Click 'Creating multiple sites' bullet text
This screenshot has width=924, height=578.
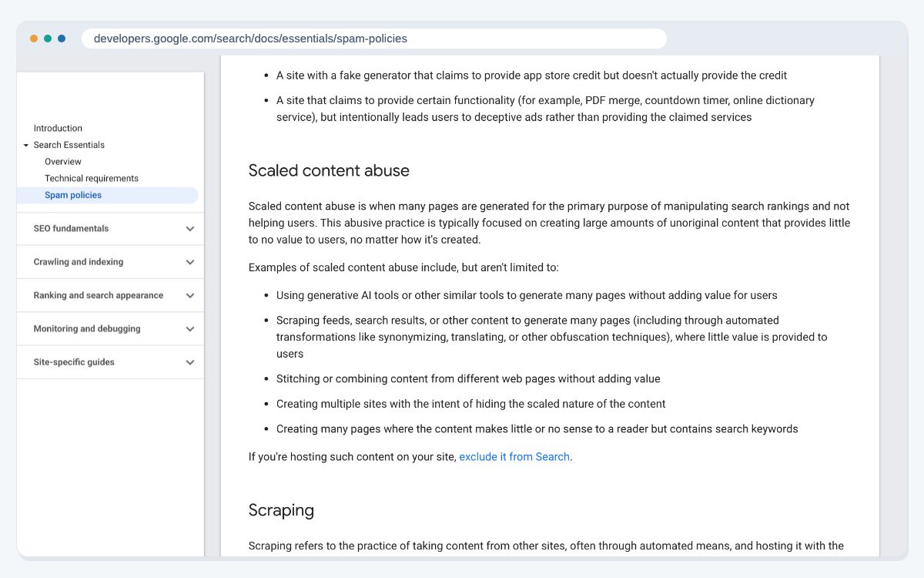pyautogui.click(x=471, y=404)
